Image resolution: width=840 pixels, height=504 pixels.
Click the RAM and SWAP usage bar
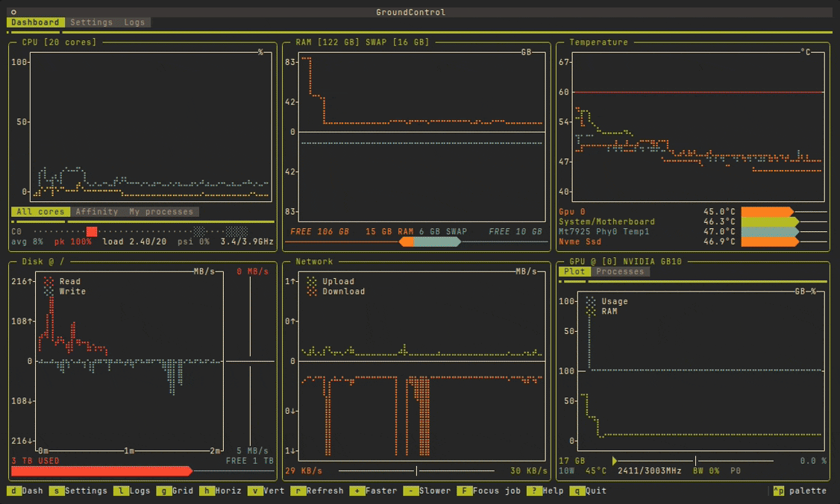(x=430, y=242)
